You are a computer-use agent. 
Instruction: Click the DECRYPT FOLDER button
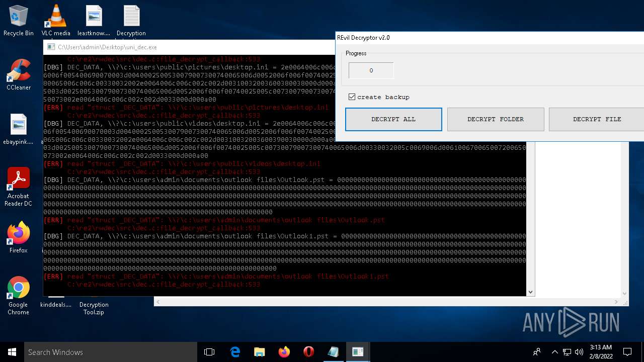[x=496, y=119]
